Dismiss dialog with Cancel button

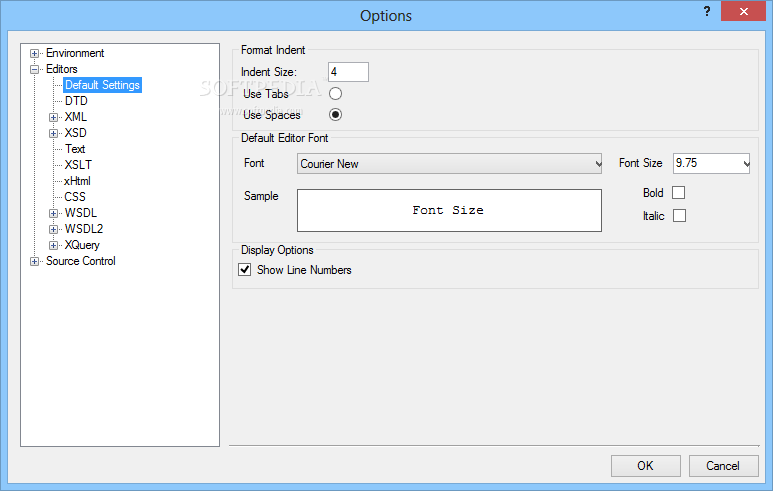click(723, 466)
